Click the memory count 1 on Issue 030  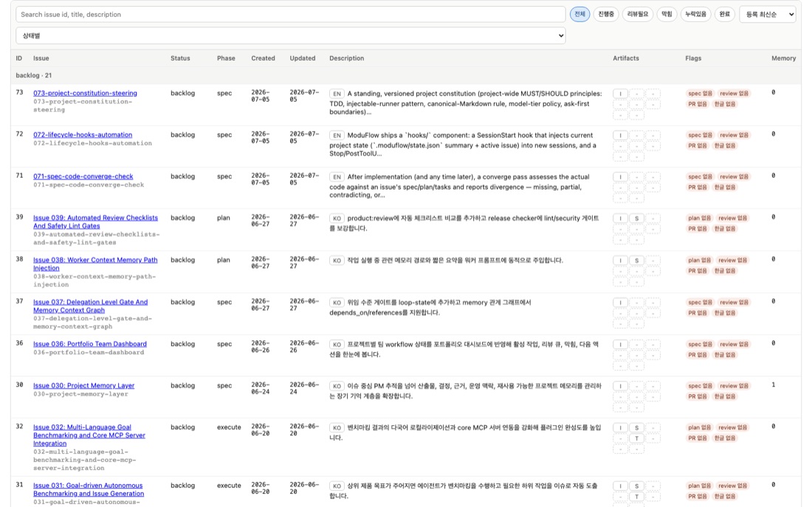(x=773, y=385)
